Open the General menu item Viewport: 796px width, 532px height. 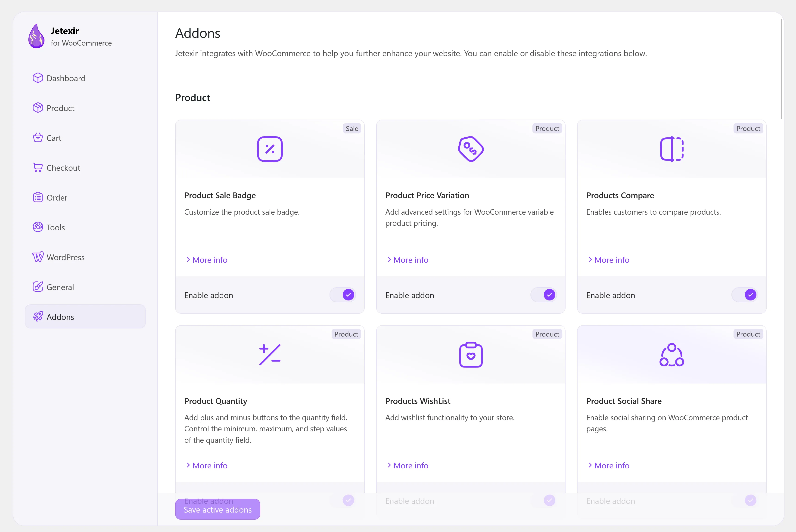point(85,287)
